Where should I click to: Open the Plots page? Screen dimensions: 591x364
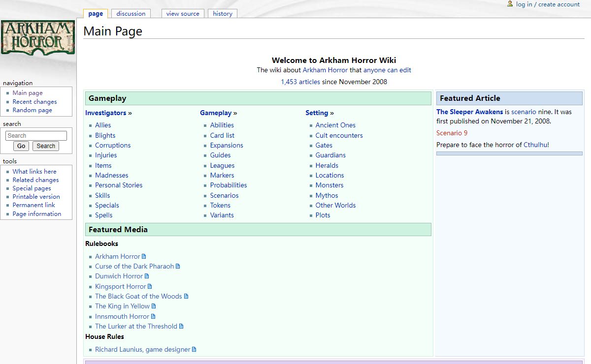[x=323, y=215]
